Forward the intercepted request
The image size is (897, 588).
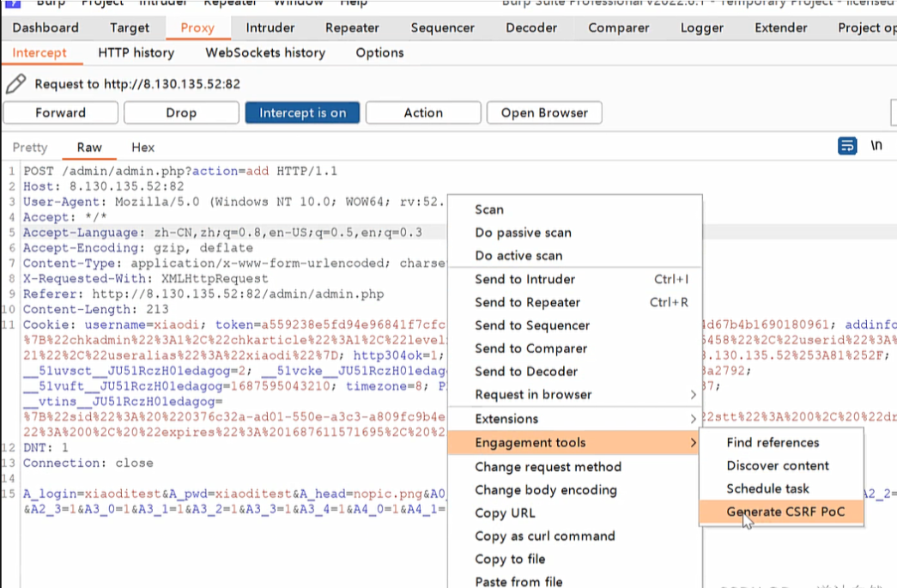pyautogui.click(x=61, y=112)
